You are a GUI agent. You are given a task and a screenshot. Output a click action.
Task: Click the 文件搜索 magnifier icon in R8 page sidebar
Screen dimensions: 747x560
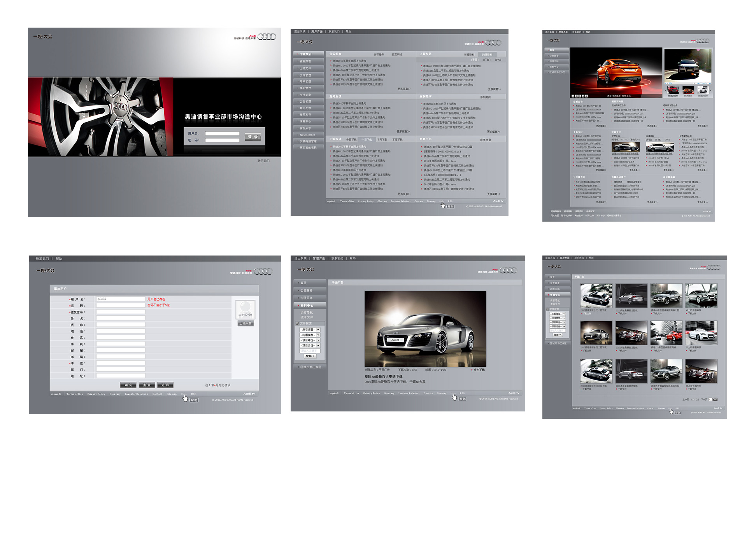[297, 324]
